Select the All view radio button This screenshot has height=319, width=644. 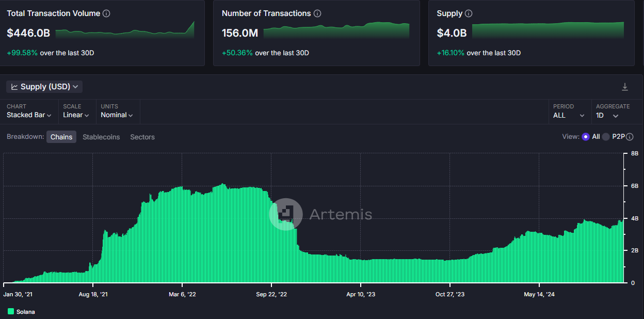[586, 137]
